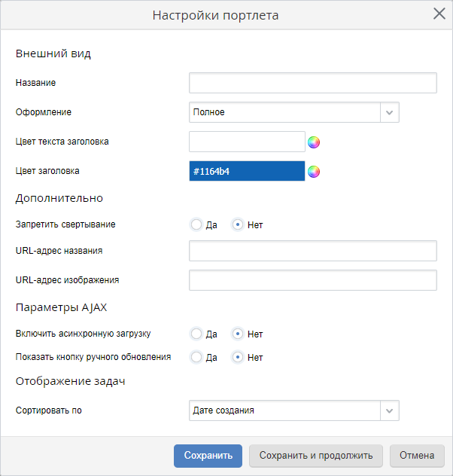
Task: Open color picker for header text color
Action: [x=314, y=142]
